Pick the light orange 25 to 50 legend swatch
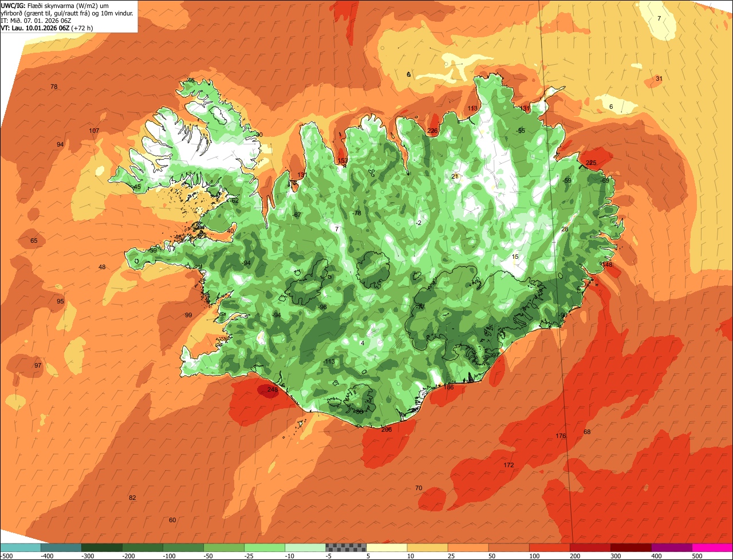733x560 pixels. point(468,547)
